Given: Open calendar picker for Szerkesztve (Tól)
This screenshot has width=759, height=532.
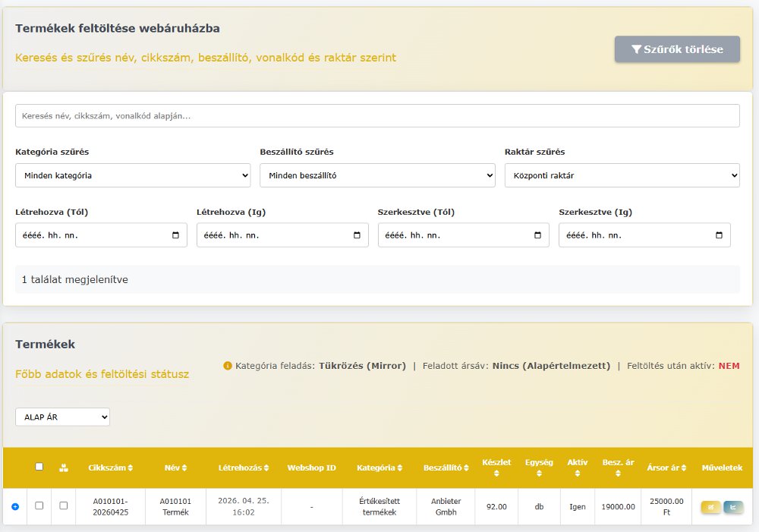Looking at the screenshot, I should click(538, 235).
